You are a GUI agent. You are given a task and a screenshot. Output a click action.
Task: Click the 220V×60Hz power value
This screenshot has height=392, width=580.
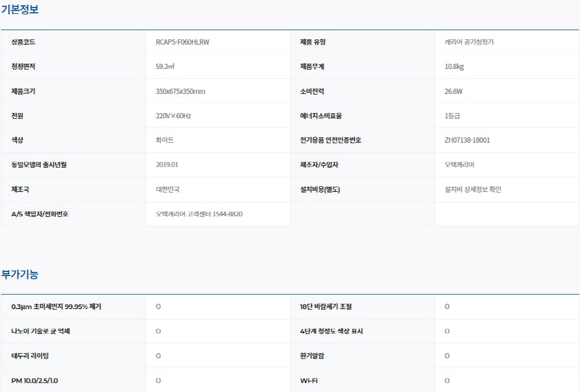173,116
